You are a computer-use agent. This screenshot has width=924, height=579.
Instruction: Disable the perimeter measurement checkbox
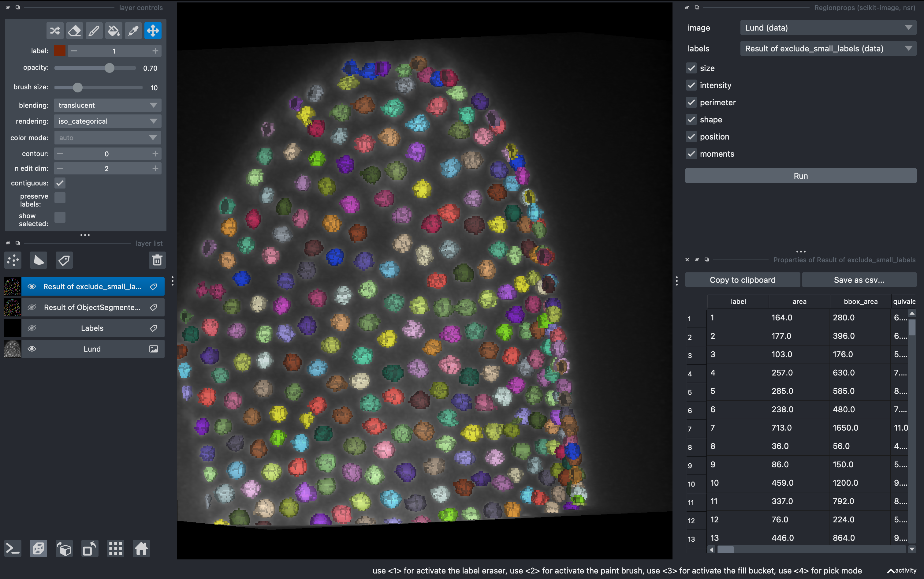coord(691,102)
